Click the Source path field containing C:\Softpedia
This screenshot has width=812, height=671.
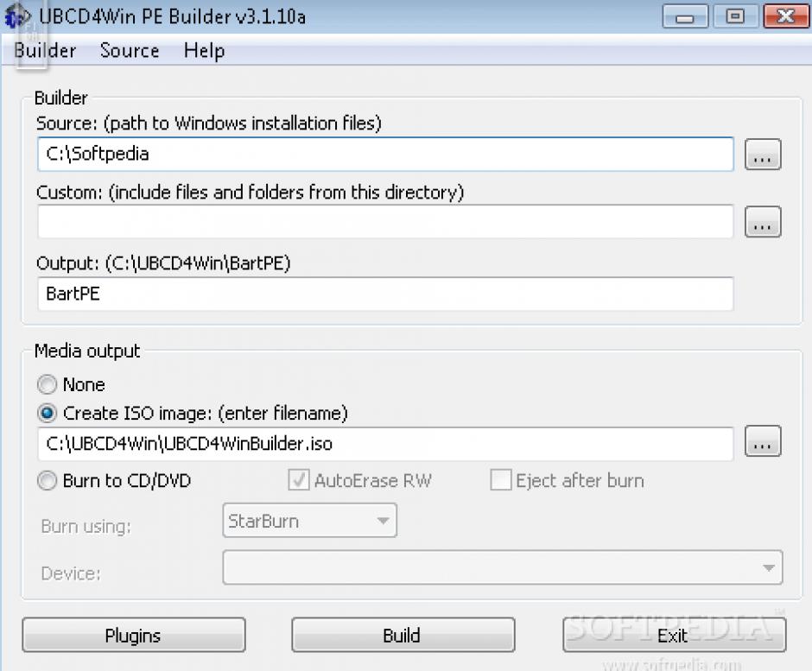(x=385, y=154)
